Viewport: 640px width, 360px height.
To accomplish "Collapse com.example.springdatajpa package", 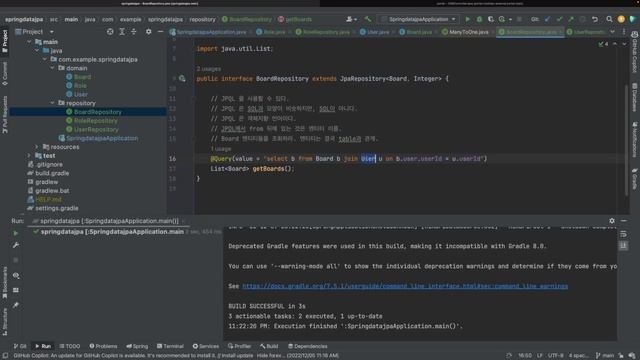I will (45, 59).
